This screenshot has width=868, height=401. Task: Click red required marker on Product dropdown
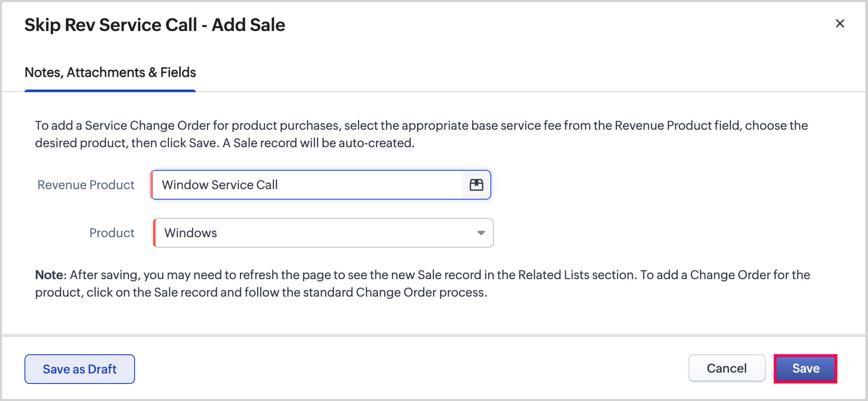tap(154, 233)
